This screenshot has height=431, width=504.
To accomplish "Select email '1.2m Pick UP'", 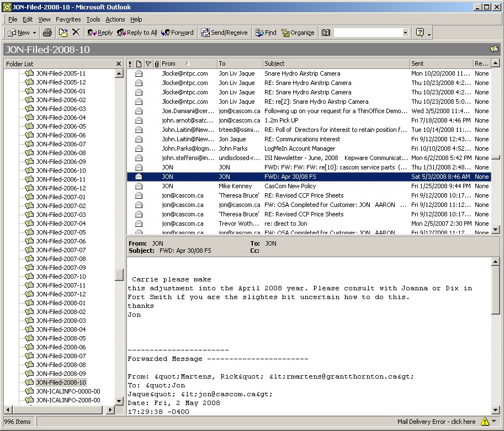I will click(309, 120).
